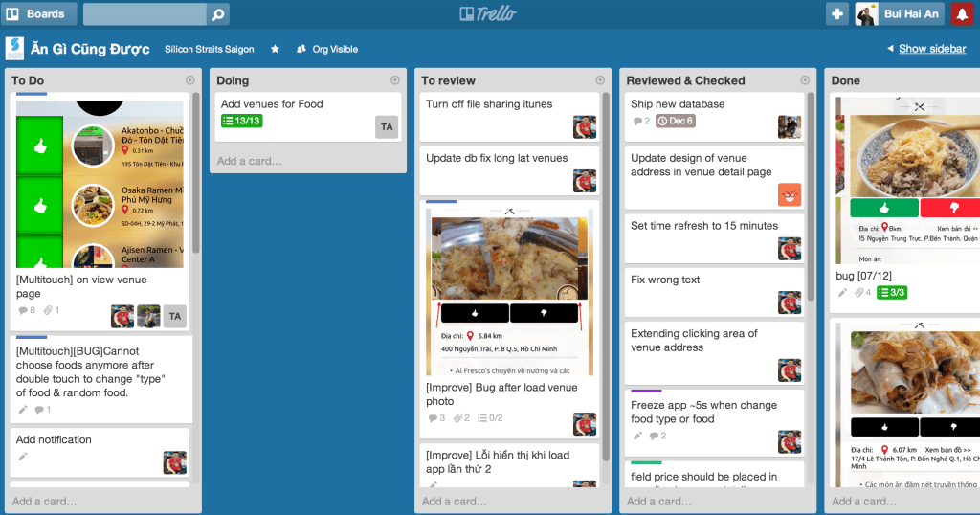Open the Fix wrong text card

[665, 280]
